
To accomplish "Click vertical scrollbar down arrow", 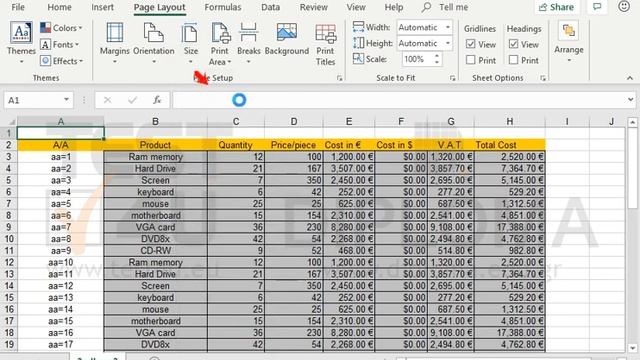I will [632, 348].
